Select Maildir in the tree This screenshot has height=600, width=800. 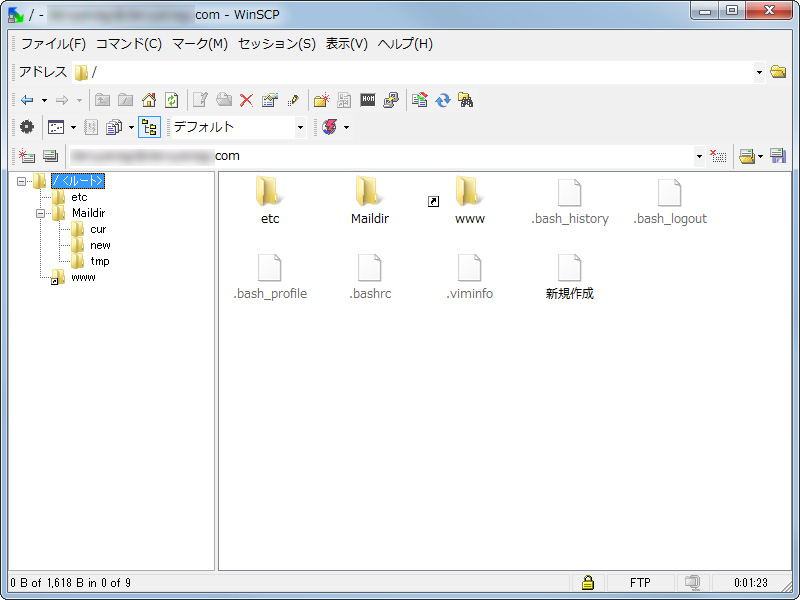point(88,213)
